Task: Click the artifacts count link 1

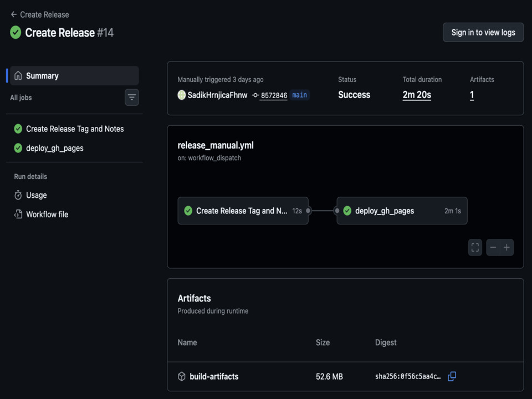Action: [472, 95]
